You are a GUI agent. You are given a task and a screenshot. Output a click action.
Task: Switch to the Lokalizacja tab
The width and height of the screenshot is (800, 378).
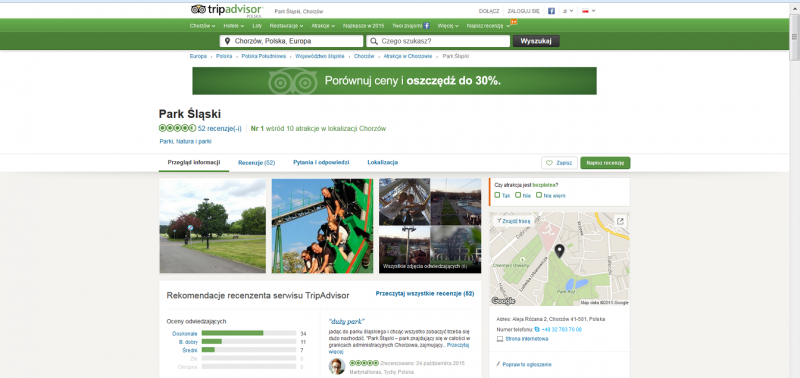[383, 163]
